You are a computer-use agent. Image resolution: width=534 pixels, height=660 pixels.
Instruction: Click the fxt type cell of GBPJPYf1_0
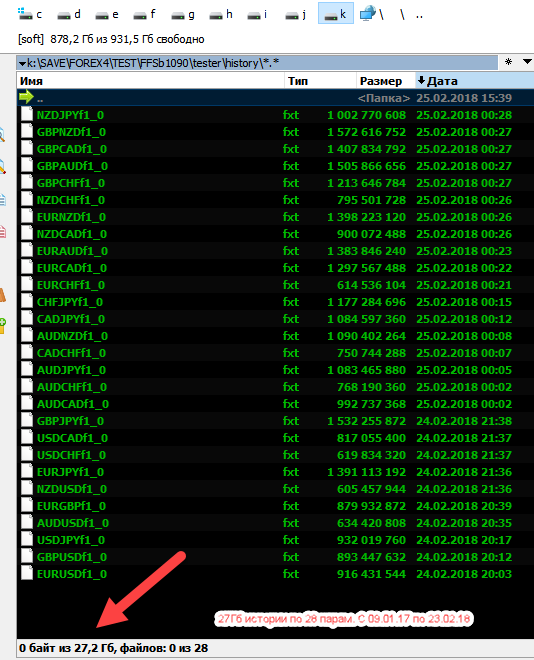[x=291, y=421]
